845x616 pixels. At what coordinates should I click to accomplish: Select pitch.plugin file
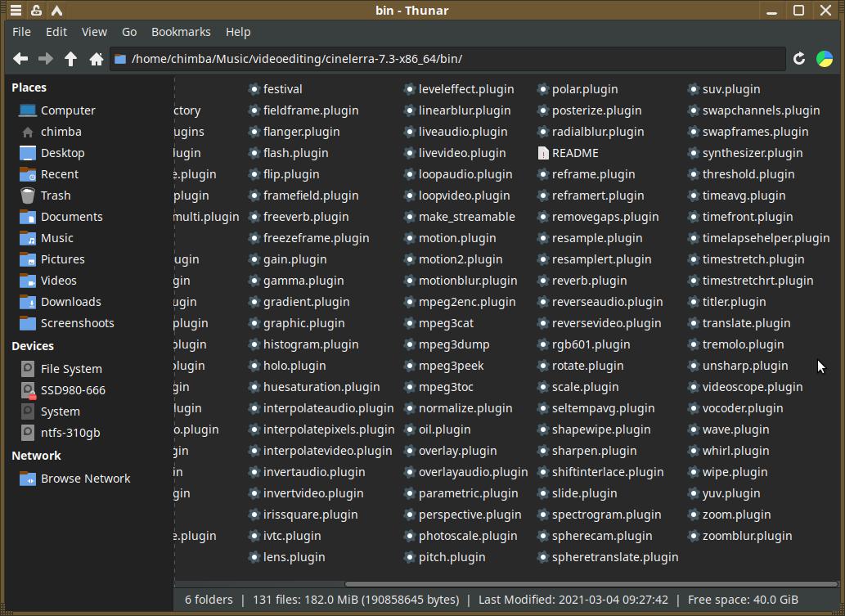(x=445, y=557)
